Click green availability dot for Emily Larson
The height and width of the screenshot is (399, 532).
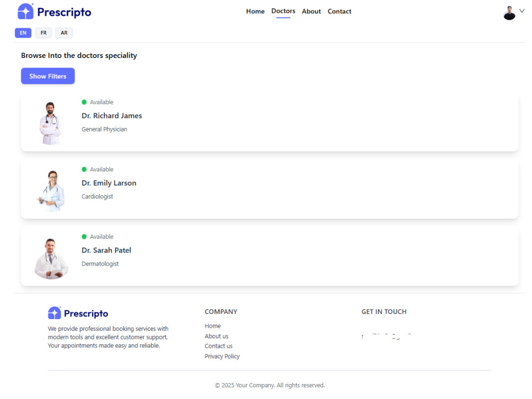click(x=84, y=169)
